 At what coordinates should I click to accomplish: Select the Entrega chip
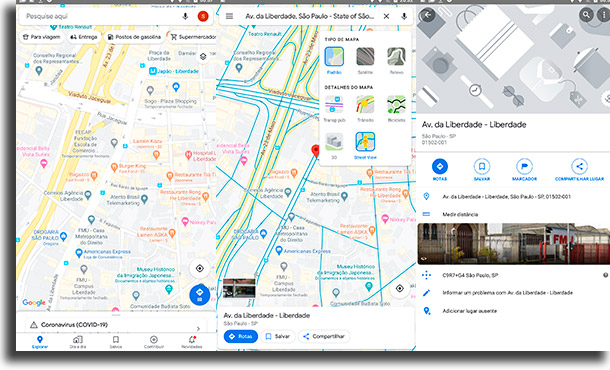(83, 37)
